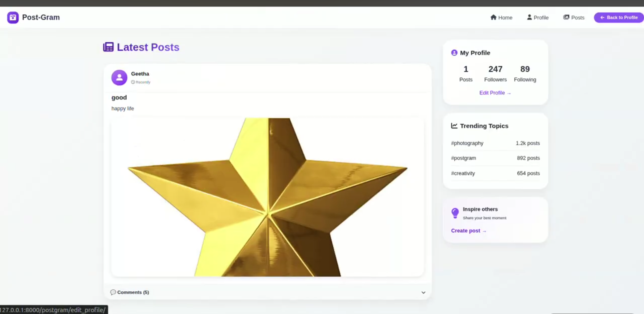Click the clock icon next to Recently
This screenshot has height=314, width=644.
click(133, 82)
